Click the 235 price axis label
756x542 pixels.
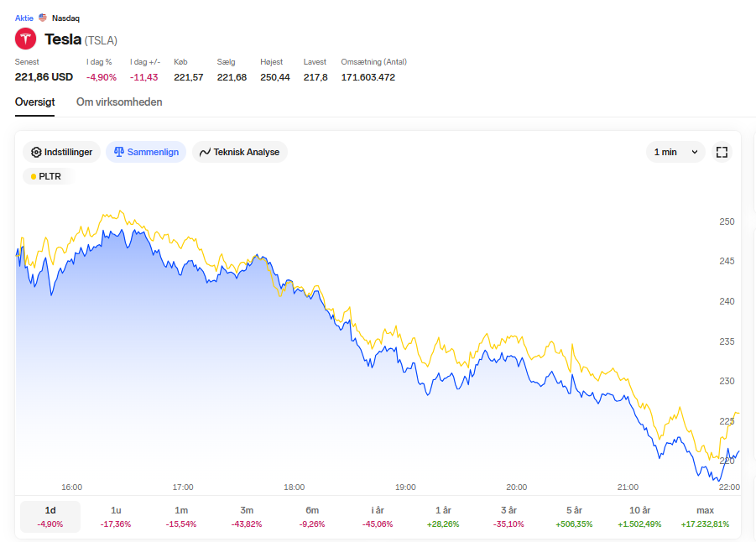pyautogui.click(x=727, y=341)
